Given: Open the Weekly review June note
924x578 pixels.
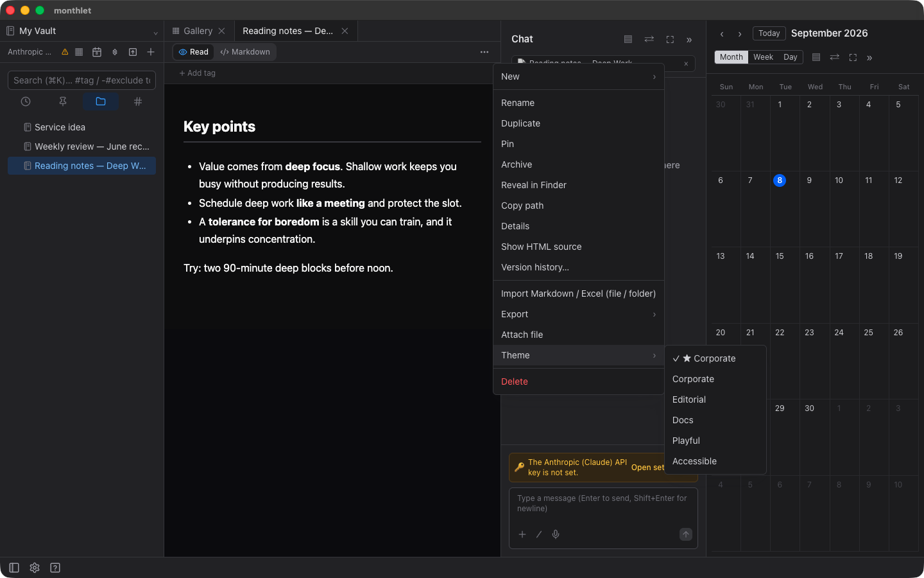Looking at the screenshot, I should click(x=81, y=146).
